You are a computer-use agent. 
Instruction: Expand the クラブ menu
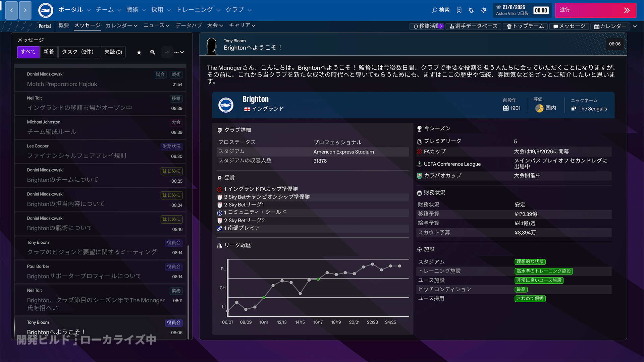pos(238,10)
